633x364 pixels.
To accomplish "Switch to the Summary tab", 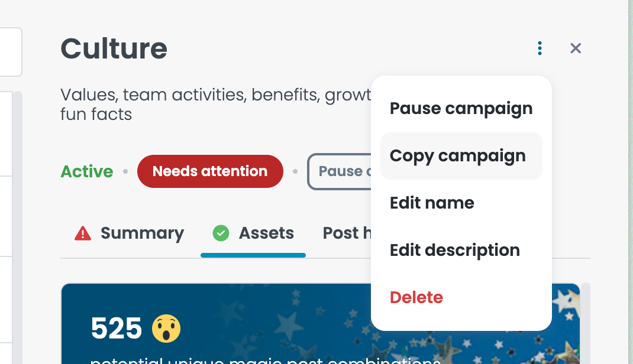I will (x=129, y=233).
